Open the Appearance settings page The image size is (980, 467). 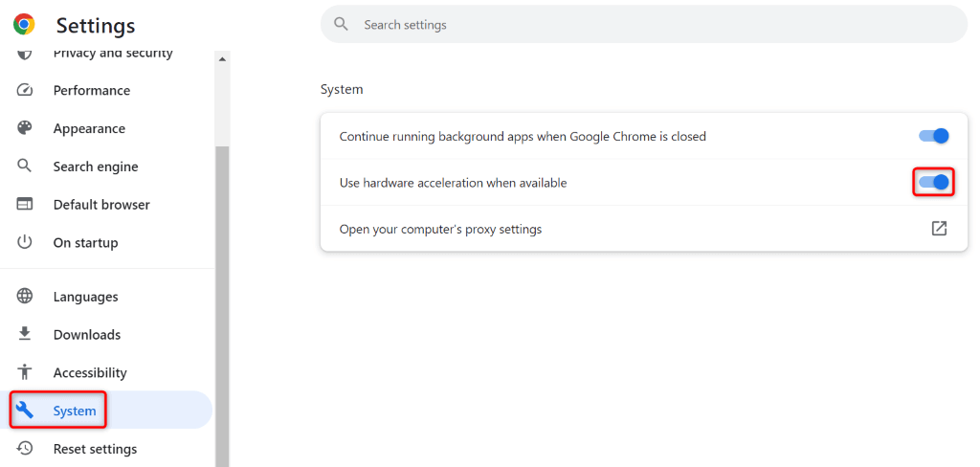89,128
